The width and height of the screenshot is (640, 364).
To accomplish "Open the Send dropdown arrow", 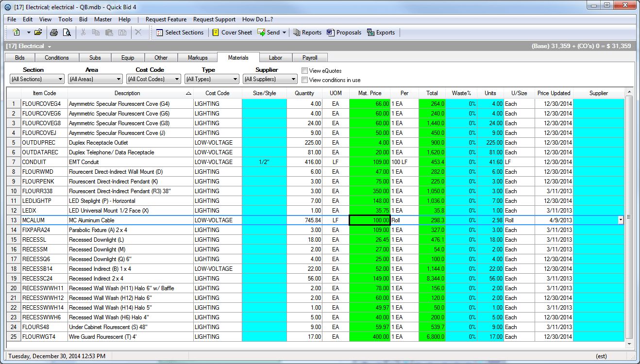I will pyautogui.click(x=285, y=33).
